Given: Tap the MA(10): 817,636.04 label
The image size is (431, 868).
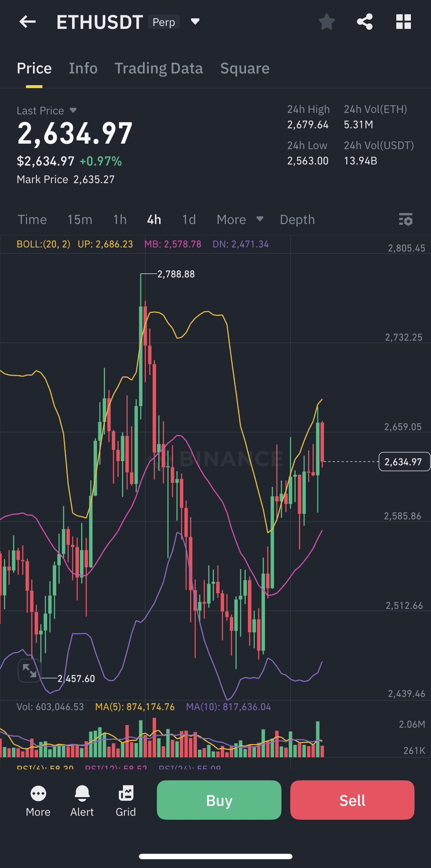Looking at the screenshot, I should [x=229, y=707].
